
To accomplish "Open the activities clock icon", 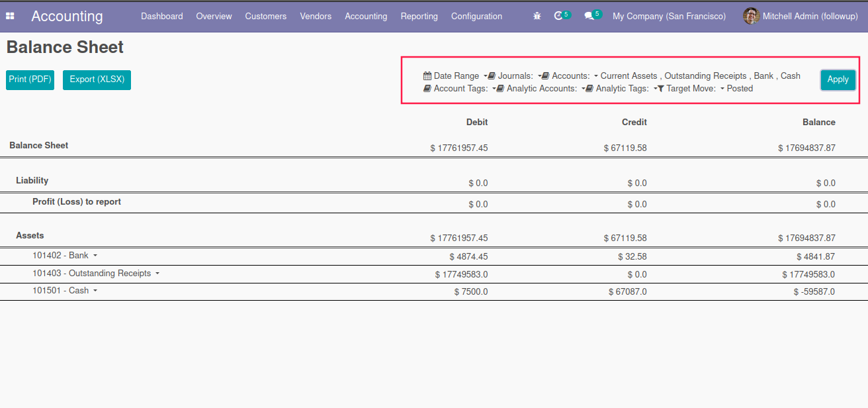I will 558,16.
